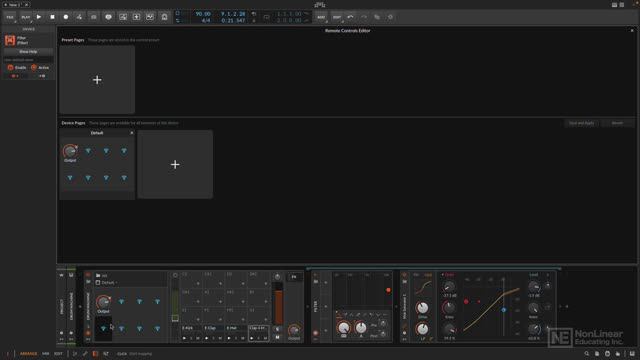Toggle the device panel icon in the bottom bar
The height and width of the screenshot is (360, 640).
(95, 354)
